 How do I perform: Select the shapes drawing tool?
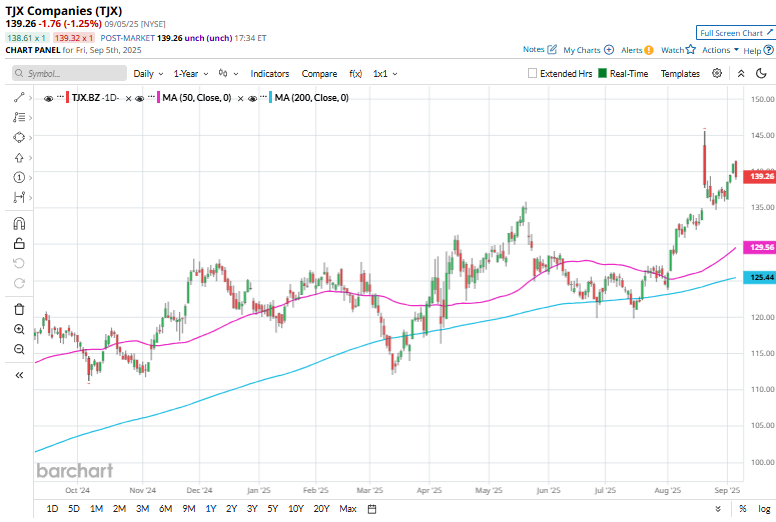(19, 137)
